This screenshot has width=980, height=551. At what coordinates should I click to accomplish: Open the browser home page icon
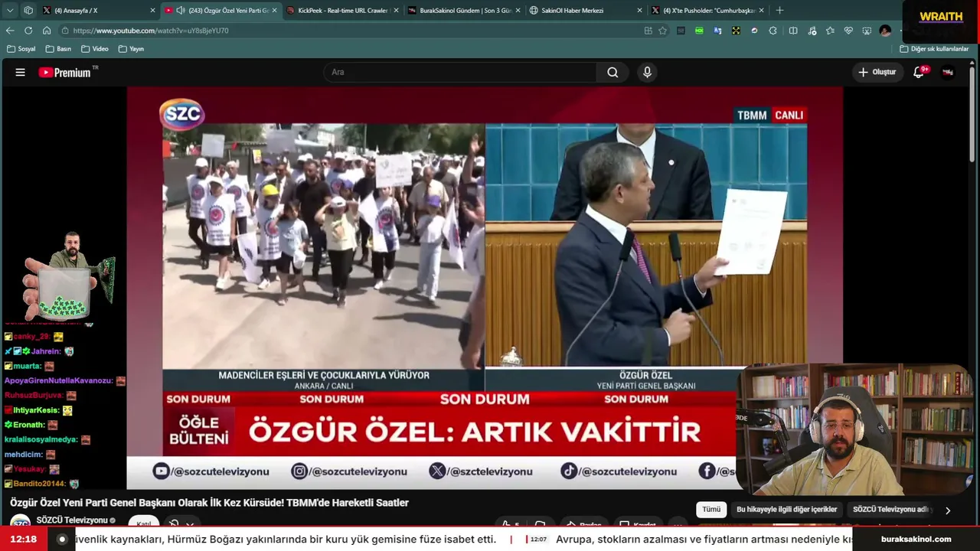[47, 31]
